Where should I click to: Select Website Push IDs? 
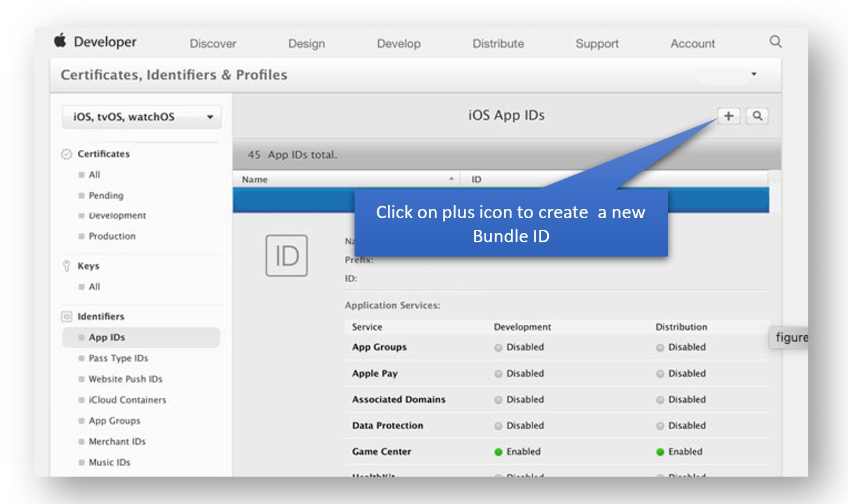(125, 379)
